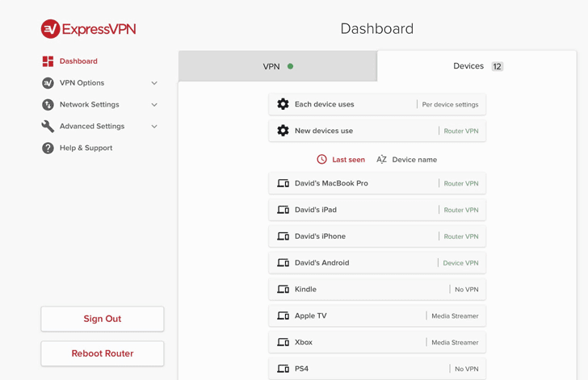
Task: Click device icon for Xbox
Action: coord(283,342)
